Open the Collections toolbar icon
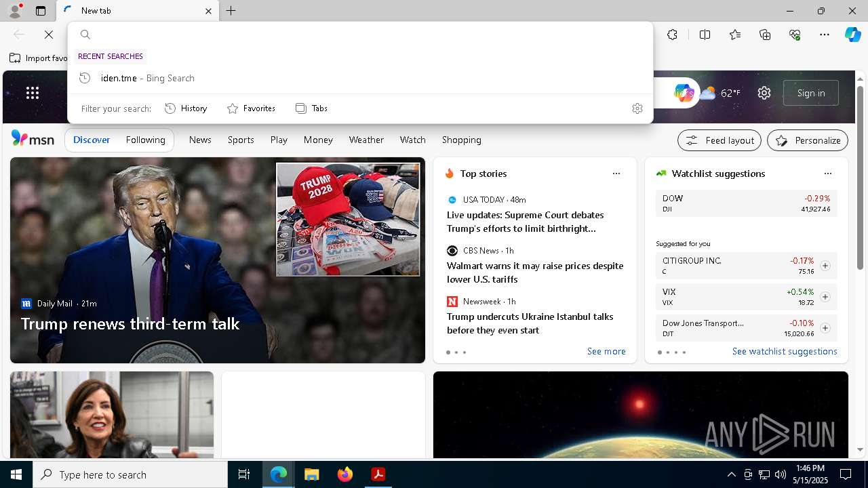868x488 pixels. (x=765, y=35)
